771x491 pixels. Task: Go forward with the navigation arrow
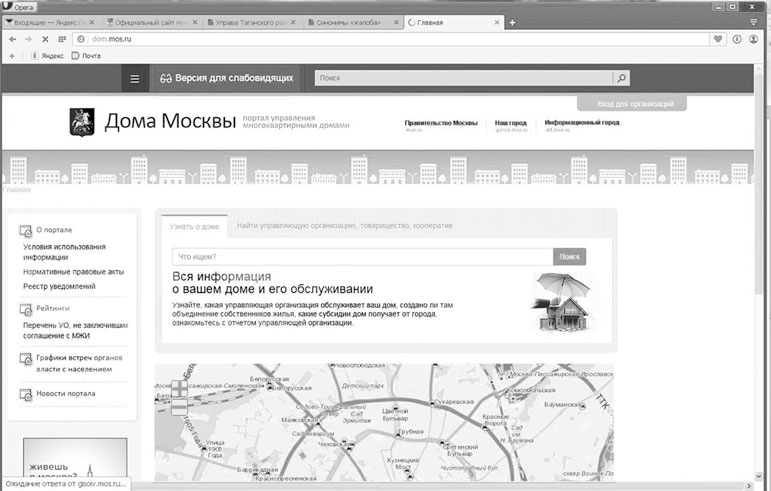tap(29, 39)
